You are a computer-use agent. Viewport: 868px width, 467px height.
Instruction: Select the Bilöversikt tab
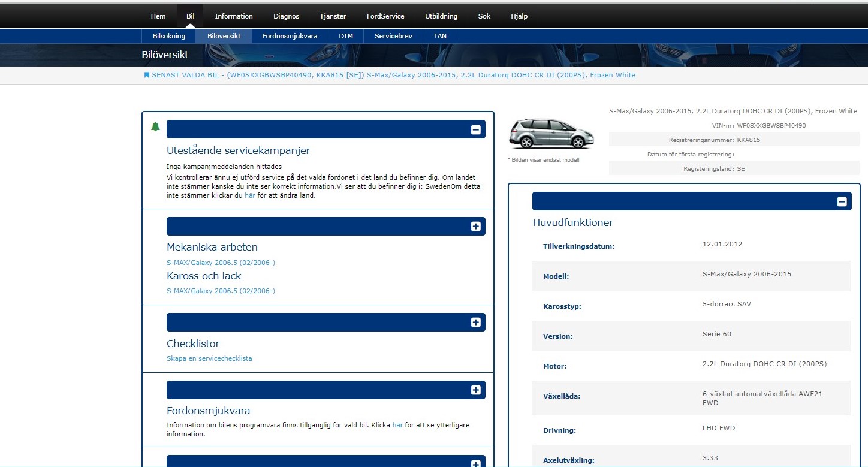pyautogui.click(x=224, y=36)
